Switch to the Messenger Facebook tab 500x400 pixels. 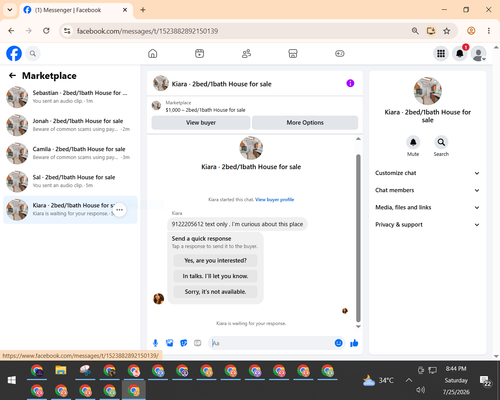coord(76,10)
